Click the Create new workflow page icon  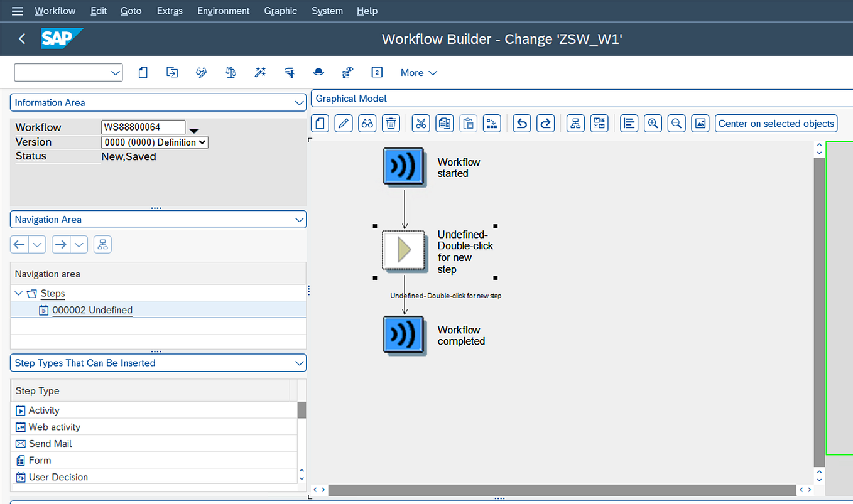pyautogui.click(x=143, y=73)
